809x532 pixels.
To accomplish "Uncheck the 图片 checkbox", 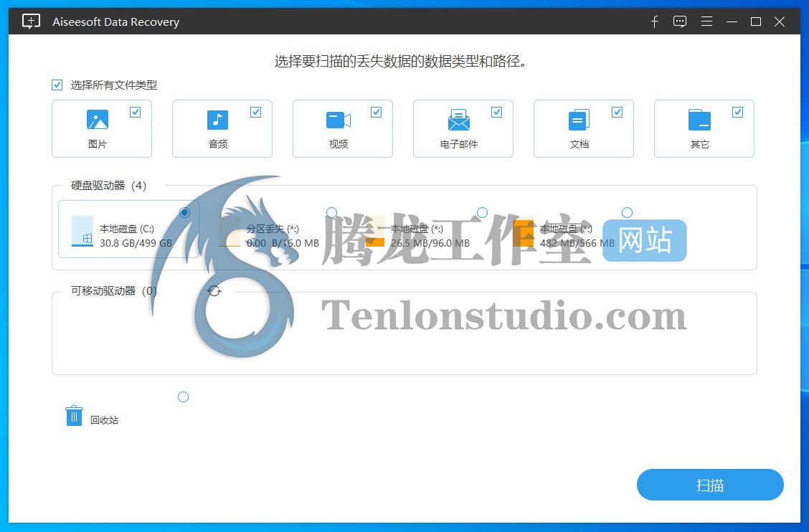I will (x=135, y=112).
